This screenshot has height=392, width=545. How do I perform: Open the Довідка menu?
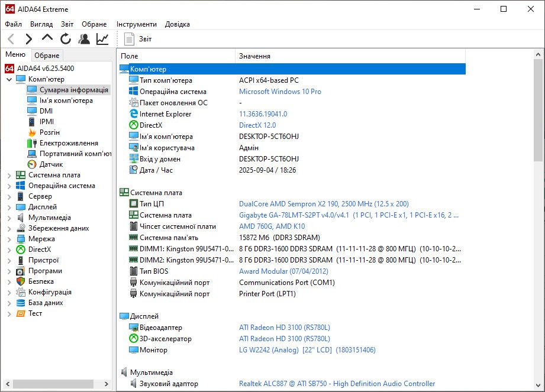tap(178, 24)
